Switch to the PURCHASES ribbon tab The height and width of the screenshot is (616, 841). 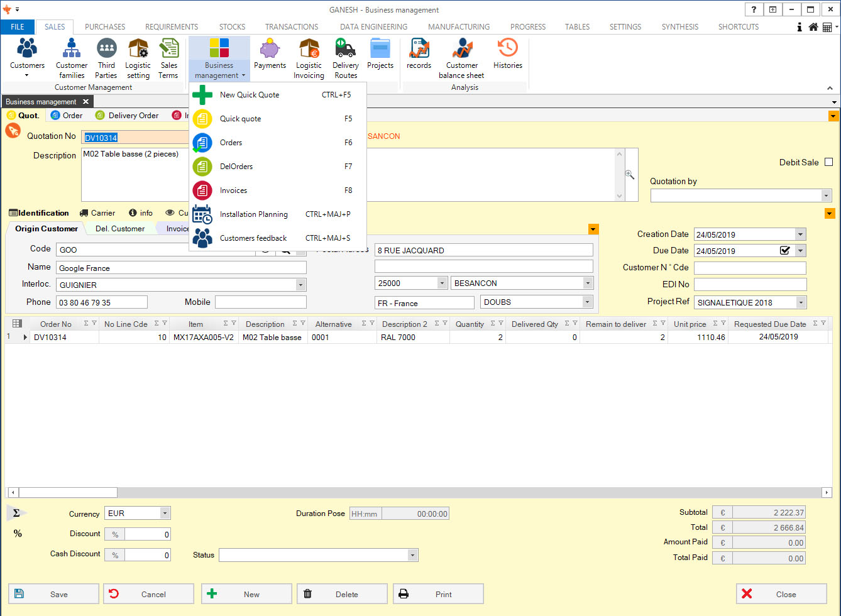pos(105,27)
